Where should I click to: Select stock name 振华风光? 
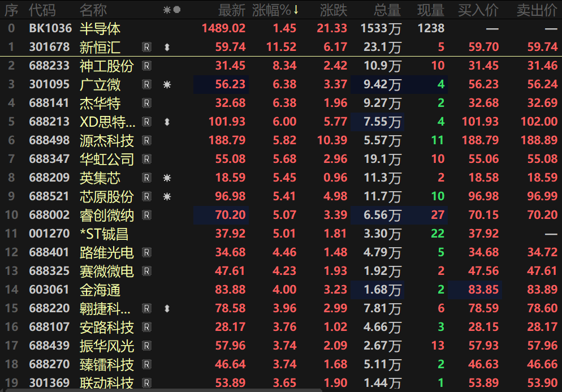point(107,346)
